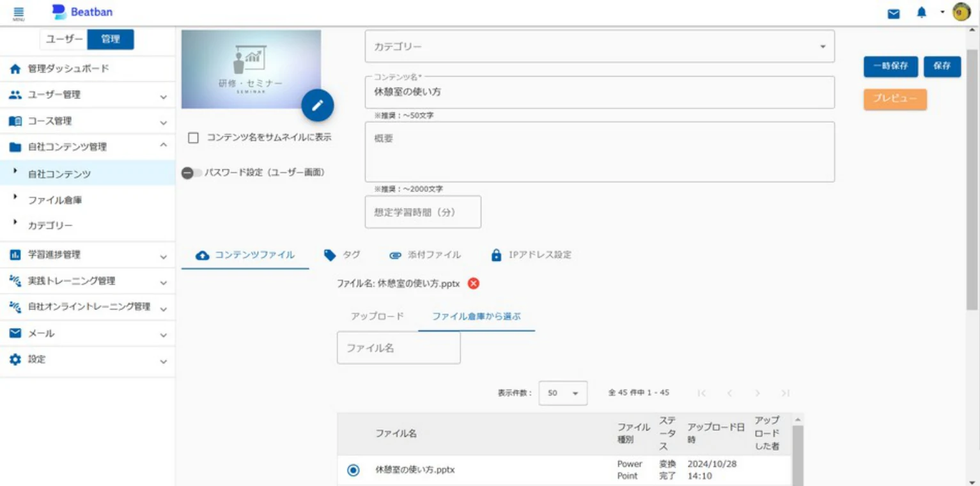Open the user avatar profile icon

pyautogui.click(x=961, y=12)
